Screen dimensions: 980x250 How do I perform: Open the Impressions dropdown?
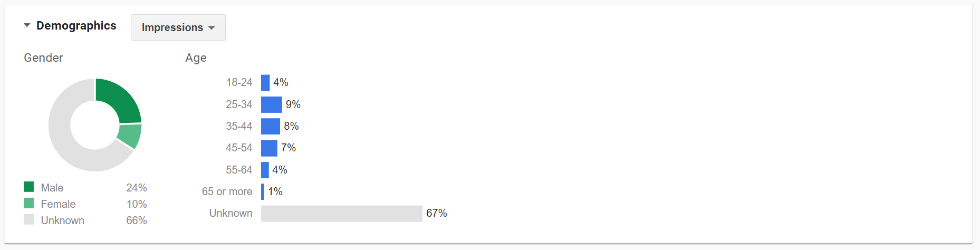[x=178, y=27]
